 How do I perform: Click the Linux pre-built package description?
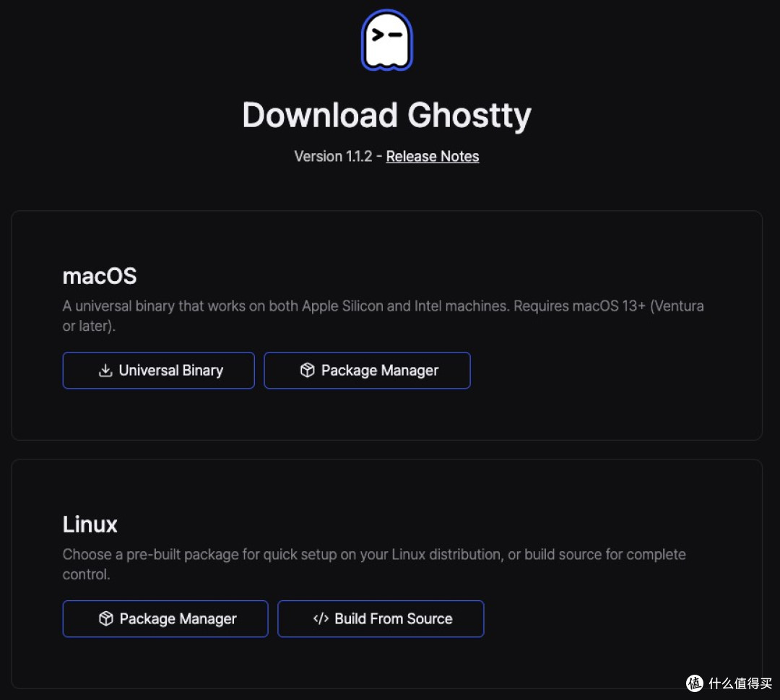[x=374, y=563]
